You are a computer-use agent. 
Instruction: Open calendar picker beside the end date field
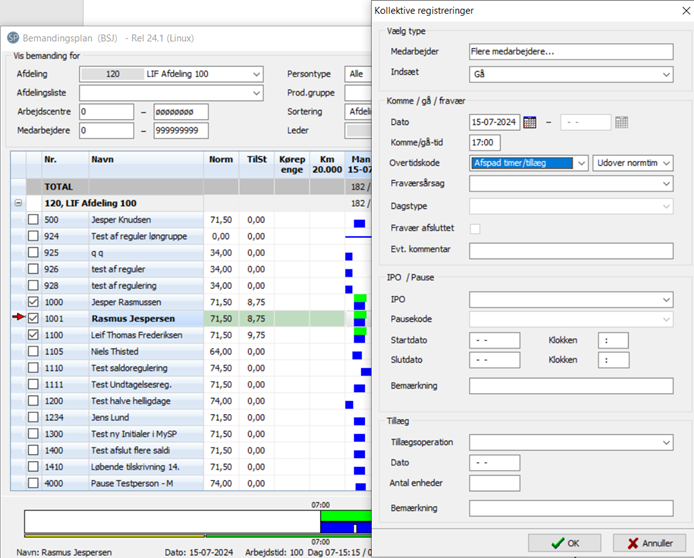(621, 122)
